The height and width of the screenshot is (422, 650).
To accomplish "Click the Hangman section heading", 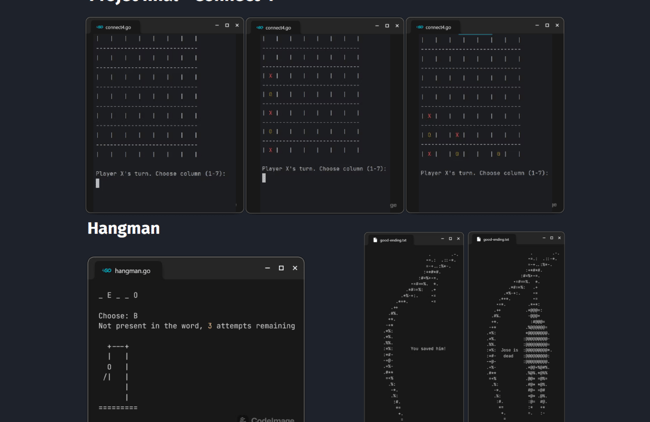I will click(x=124, y=228).
